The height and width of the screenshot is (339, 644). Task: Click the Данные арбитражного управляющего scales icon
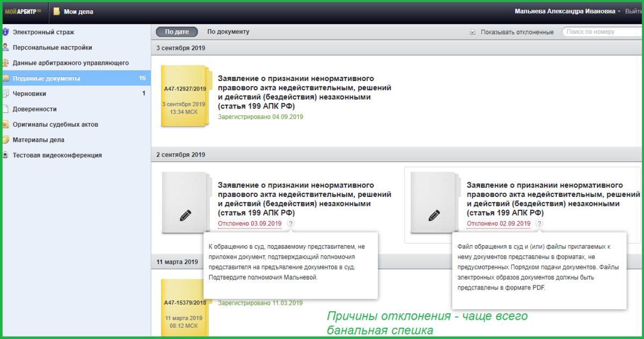pyautogui.click(x=5, y=63)
